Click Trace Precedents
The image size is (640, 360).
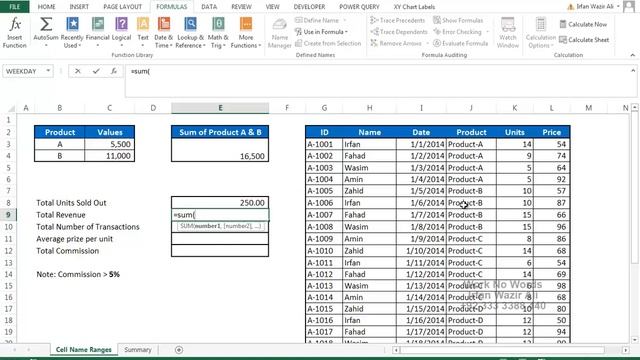point(398,20)
